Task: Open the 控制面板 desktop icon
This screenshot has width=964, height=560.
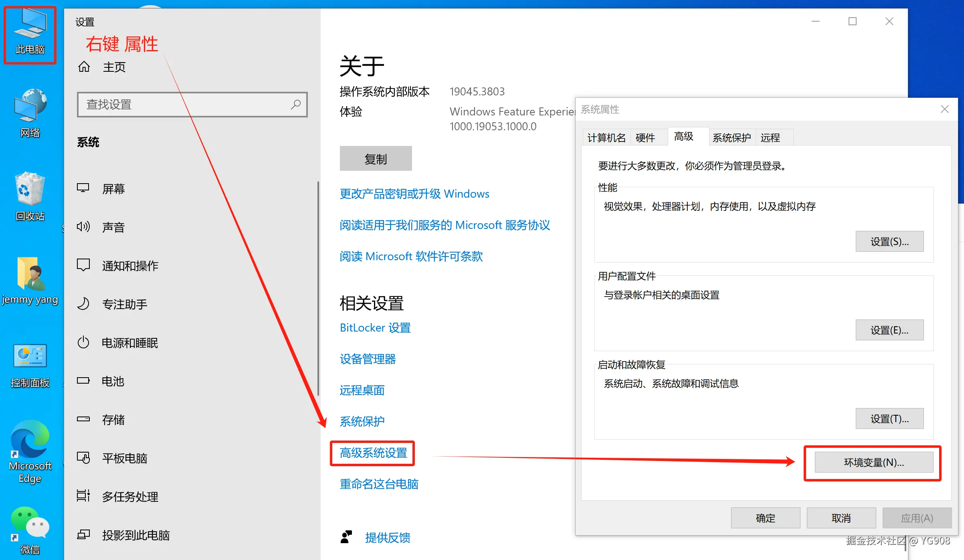Action: tap(30, 356)
